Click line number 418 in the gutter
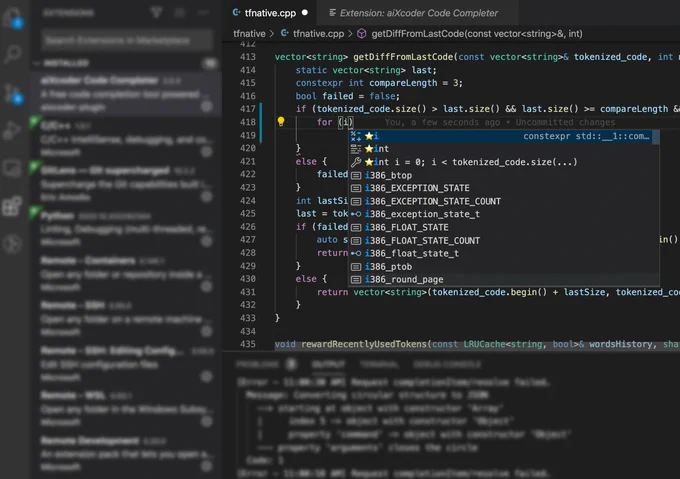Image resolution: width=680 pixels, height=479 pixels. click(x=248, y=122)
